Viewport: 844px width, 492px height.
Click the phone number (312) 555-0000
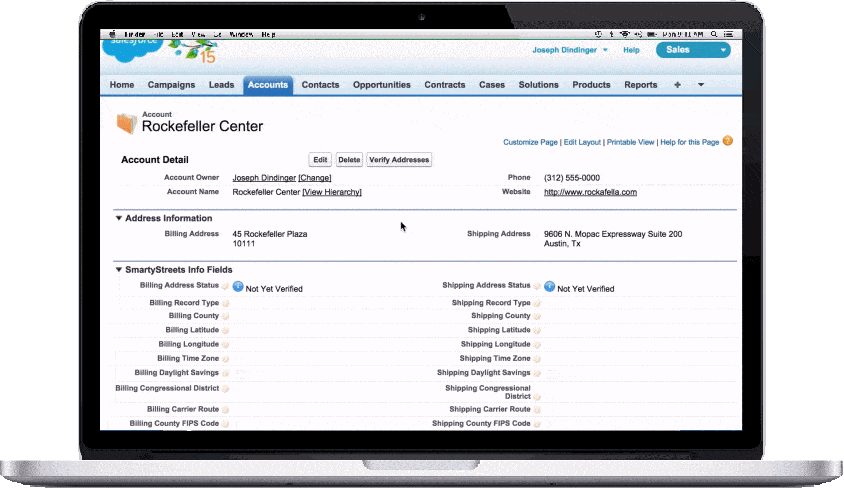coord(572,178)
